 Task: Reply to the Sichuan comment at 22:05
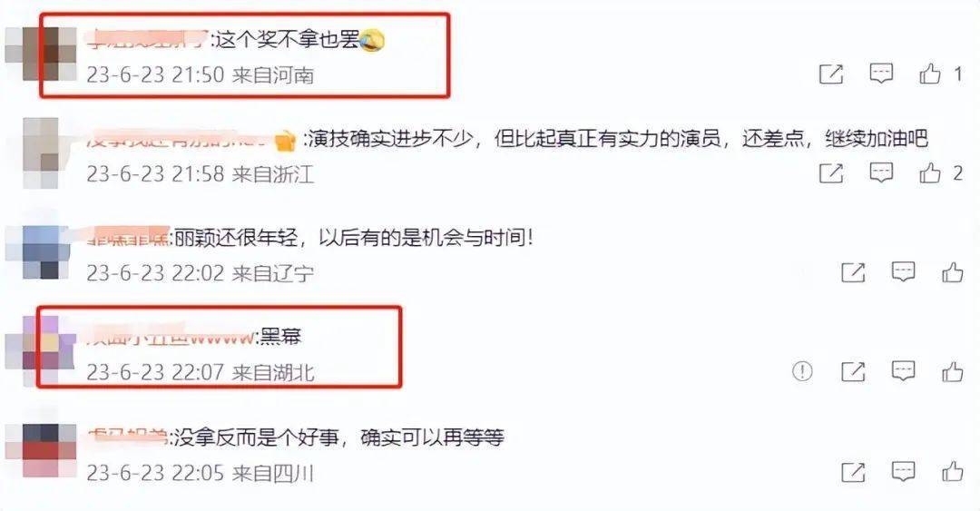coord(903,472)
